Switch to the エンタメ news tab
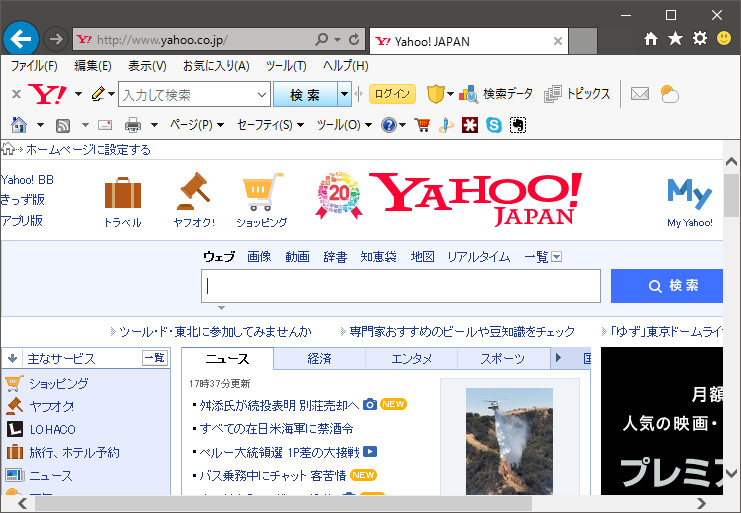Screen dimensions: 741x513 point(412,359)
